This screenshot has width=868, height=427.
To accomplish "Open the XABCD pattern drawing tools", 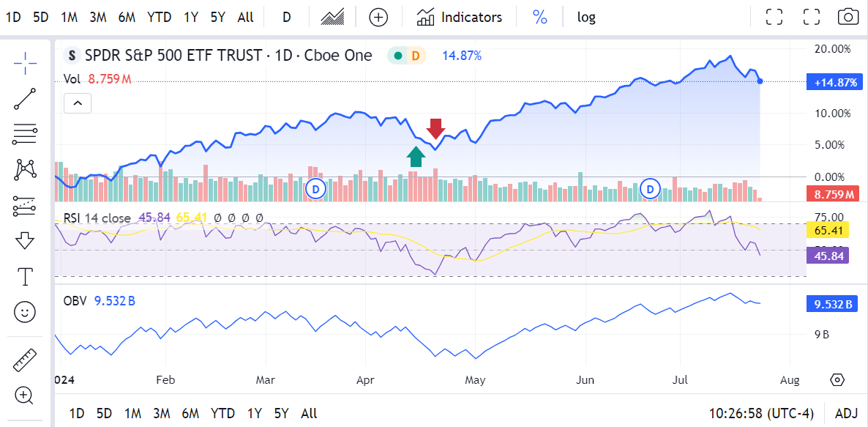I will [25, 169].
